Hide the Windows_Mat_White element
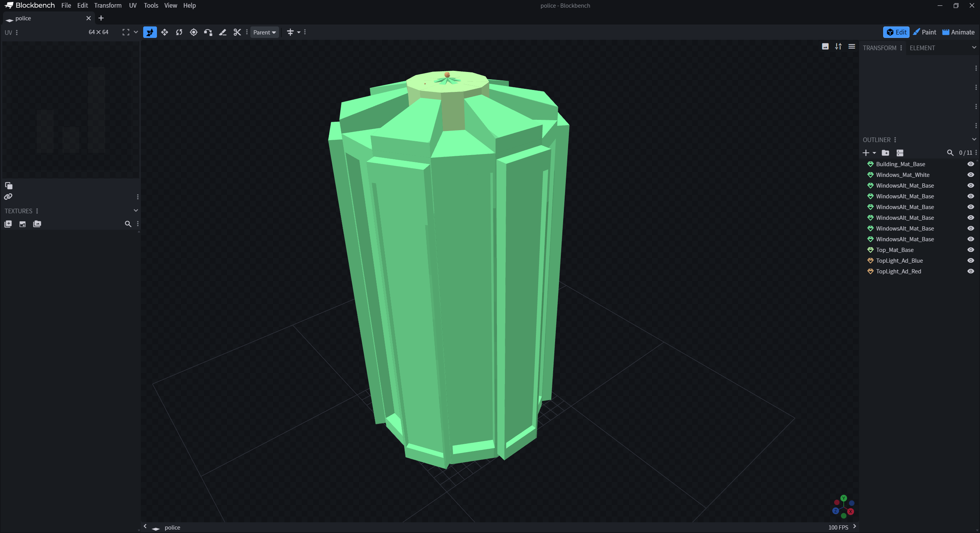The image size is (980, 533). (x=971, y=175)
